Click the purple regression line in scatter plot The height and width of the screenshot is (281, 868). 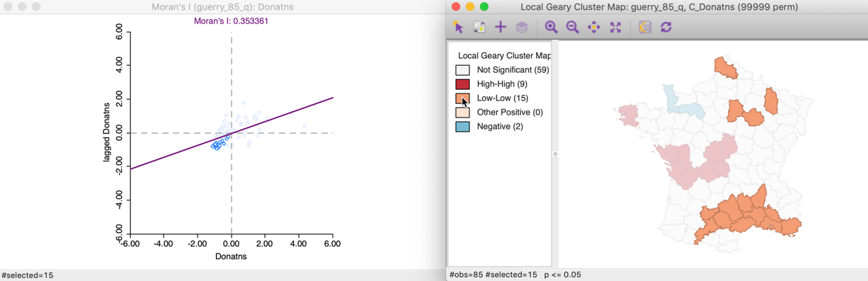(232, 133)
